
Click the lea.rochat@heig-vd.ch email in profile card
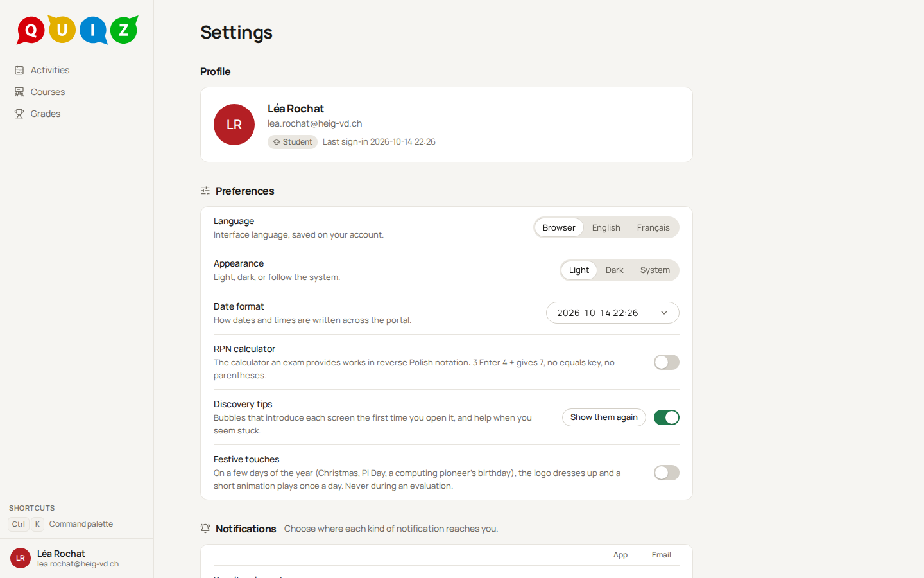(x=314, y=123)
